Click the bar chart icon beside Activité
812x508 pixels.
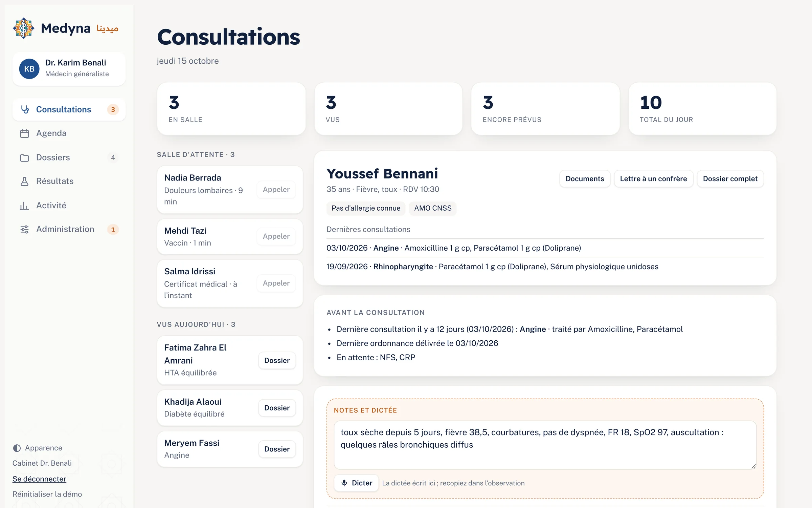tap(25, 206)
